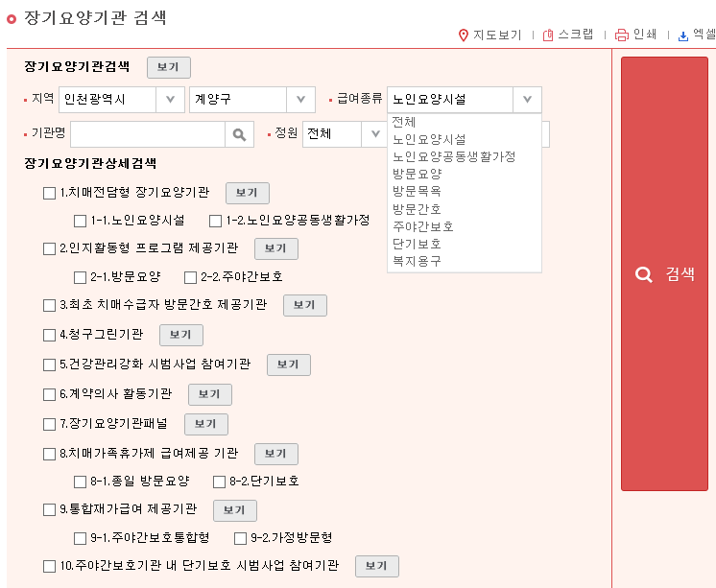This screenshot has width=716, height=588.
Task: Check 5.건강관리강화 시범사업 참여기관 checkbox
Action: pyautogui.click(x=49, y=365)
